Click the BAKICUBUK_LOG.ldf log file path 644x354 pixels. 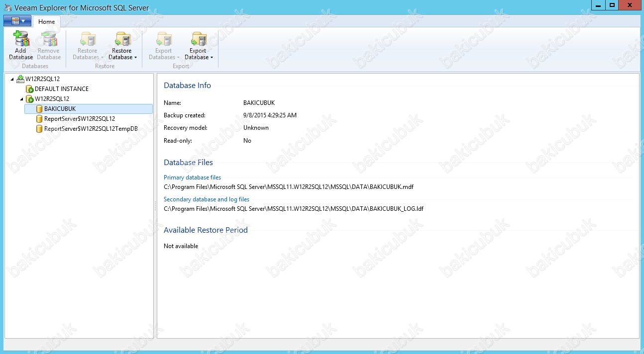coord(294,209)
